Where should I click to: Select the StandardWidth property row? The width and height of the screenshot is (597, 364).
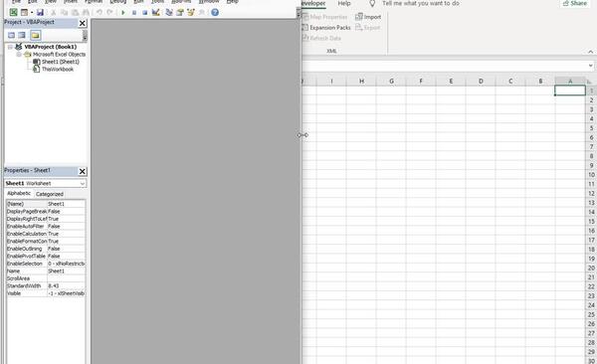tap(46, 286)
